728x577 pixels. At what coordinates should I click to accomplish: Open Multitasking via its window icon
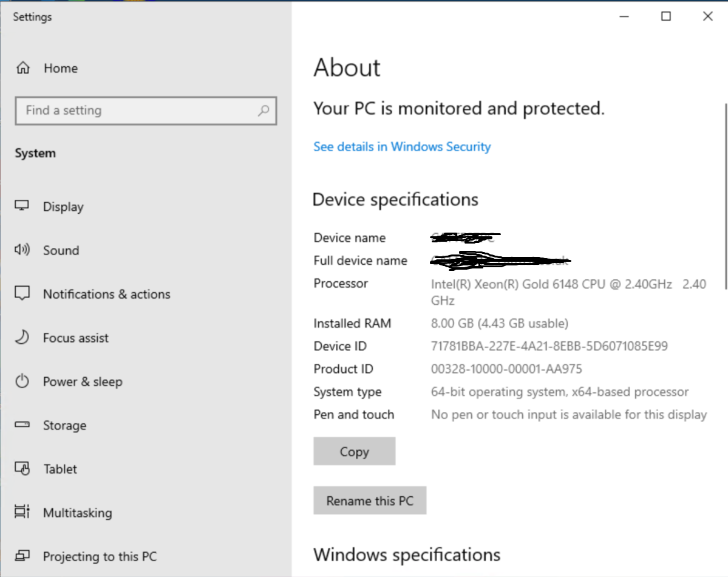click(x=22, y=513)
